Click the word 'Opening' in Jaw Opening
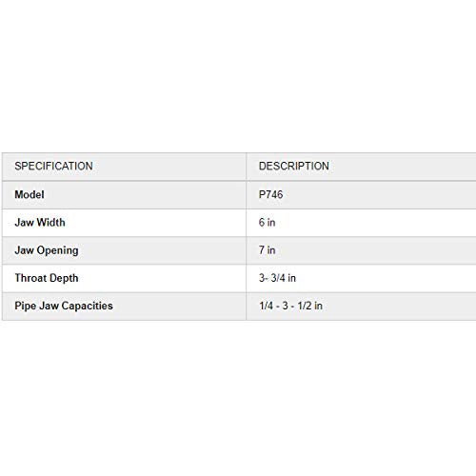This screenshot has height=476, width=476. point(58,250)
